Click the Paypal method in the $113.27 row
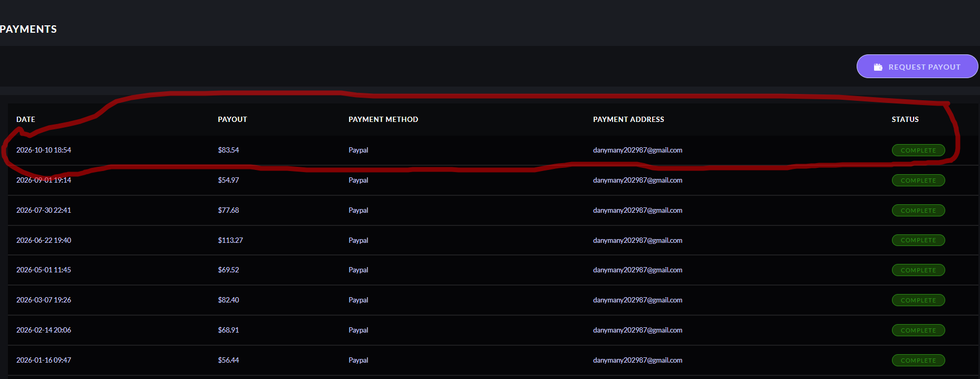This screenshot has height=379, width=980. coord(358,240)
